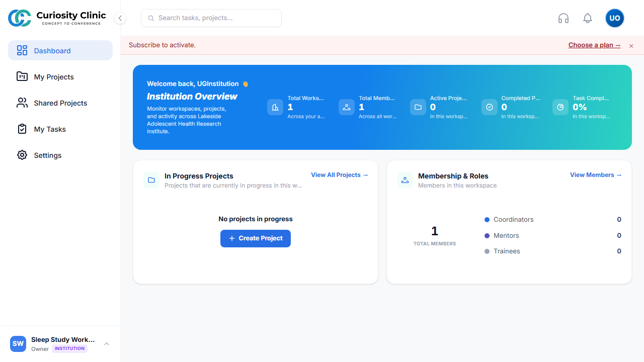Screen dimensions: 644x362
Task: Click the blue Coordinators color dot
Action: coord(487,220)
